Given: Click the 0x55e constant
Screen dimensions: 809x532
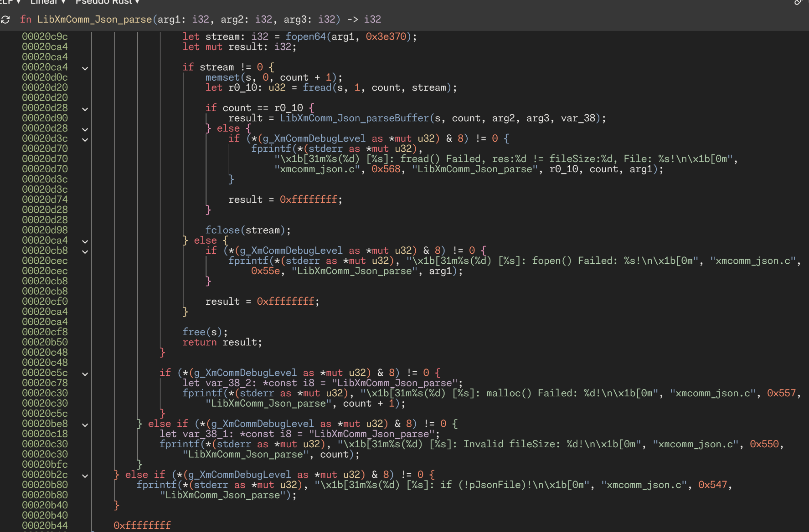Looking at the screenshot, I should coord(265,271).
